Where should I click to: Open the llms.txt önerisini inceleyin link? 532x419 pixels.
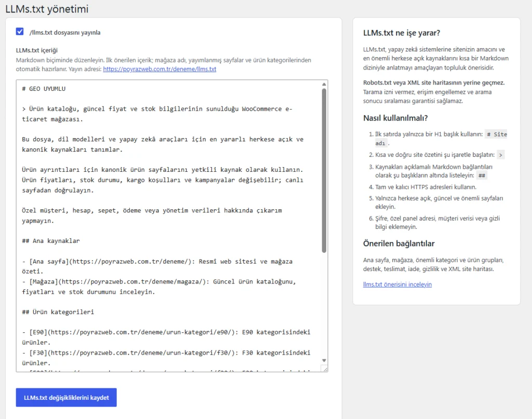[397, 284]
